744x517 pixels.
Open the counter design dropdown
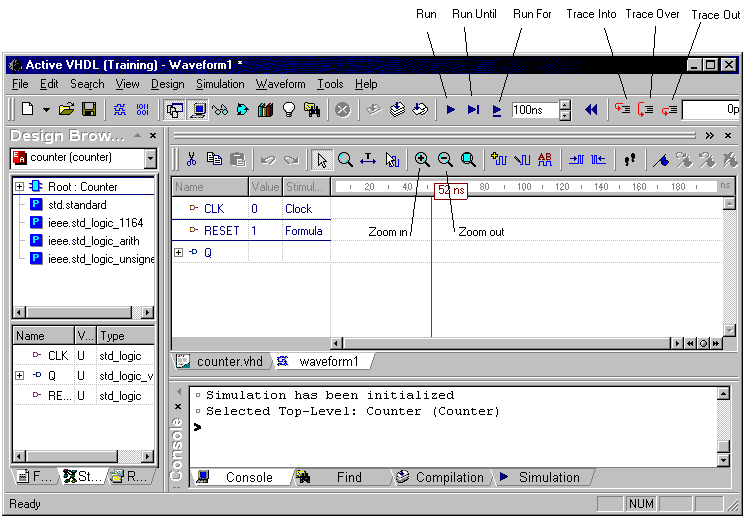(x=150, y=159)
